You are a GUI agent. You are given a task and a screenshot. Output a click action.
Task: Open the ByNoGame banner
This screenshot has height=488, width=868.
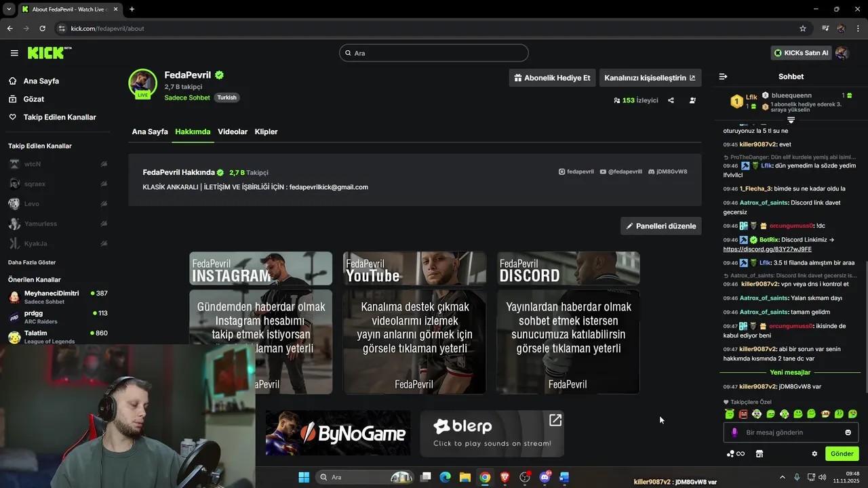pos(338,433)
